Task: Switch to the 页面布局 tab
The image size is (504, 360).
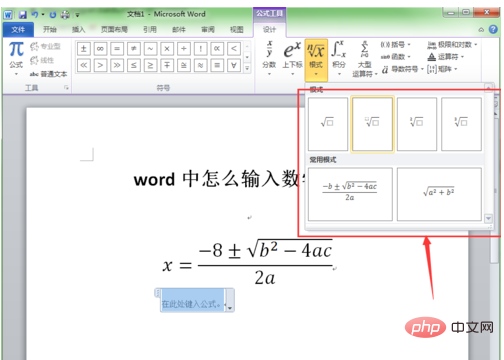Action: [x=114, y=30]
